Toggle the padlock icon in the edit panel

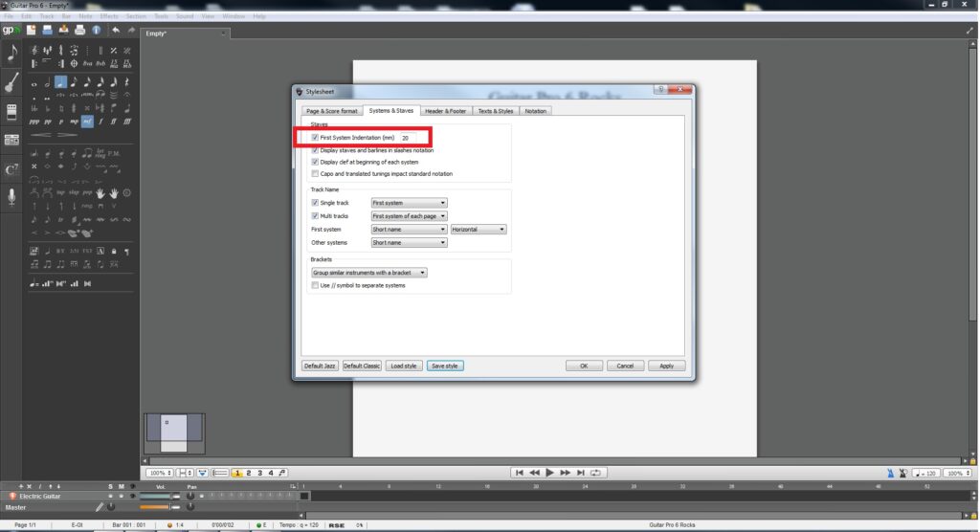114,252
